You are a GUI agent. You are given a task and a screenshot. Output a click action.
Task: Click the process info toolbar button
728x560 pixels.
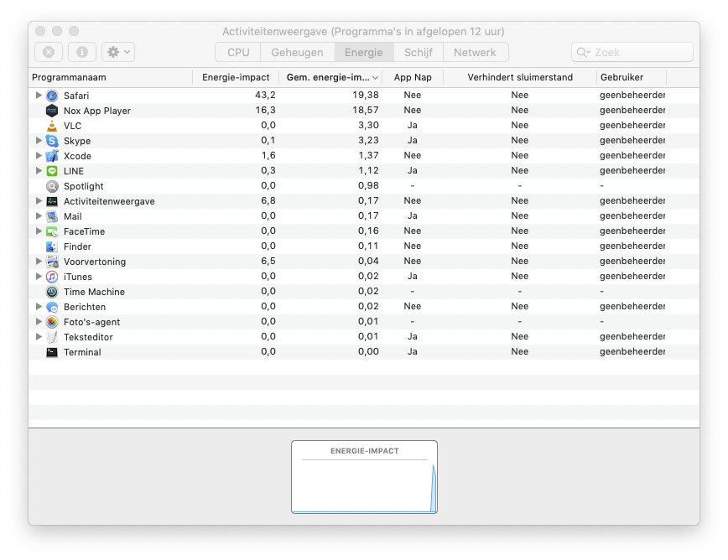(x=82, y=52)
